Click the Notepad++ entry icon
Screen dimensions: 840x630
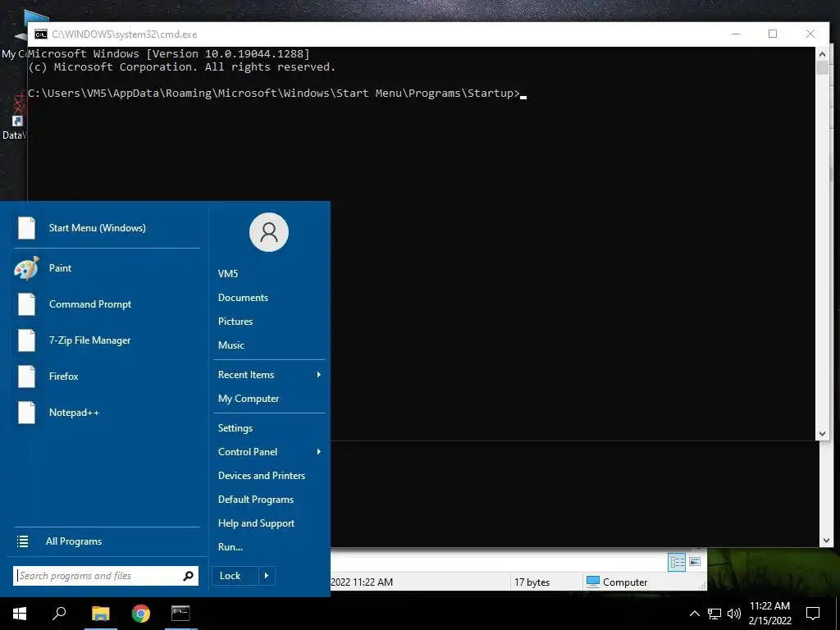(x=26, y=413)
